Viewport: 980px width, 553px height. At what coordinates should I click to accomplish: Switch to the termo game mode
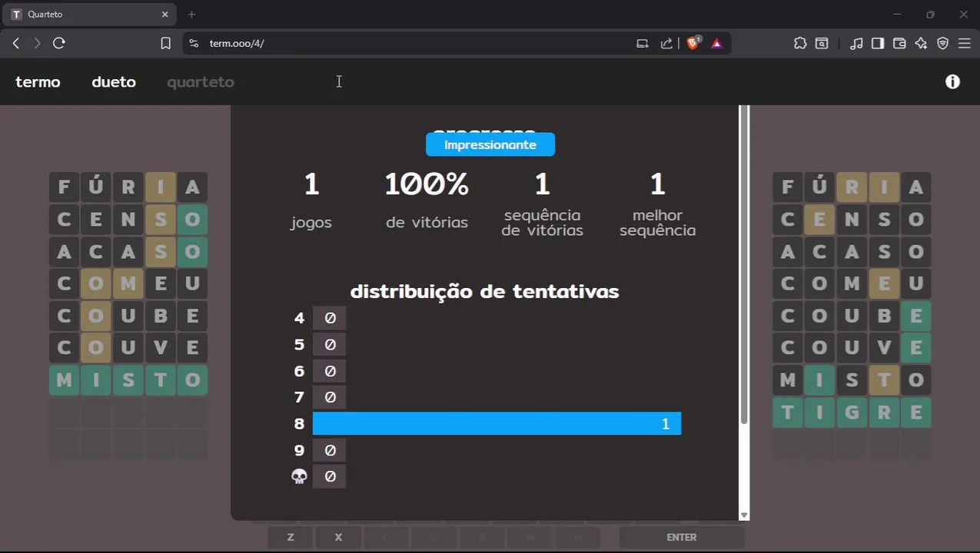click(x=38, y=82)
